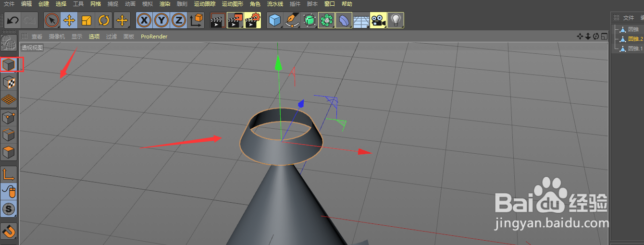Click the last-used tool cross icon
Image resolution: width=644 pixels, height=245 pixels.
point(122,20)
